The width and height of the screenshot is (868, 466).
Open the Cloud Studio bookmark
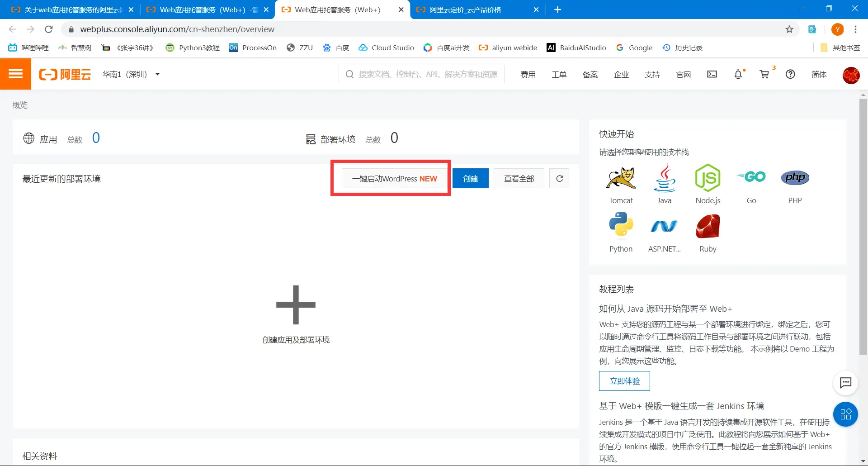[x=387, y=48]
